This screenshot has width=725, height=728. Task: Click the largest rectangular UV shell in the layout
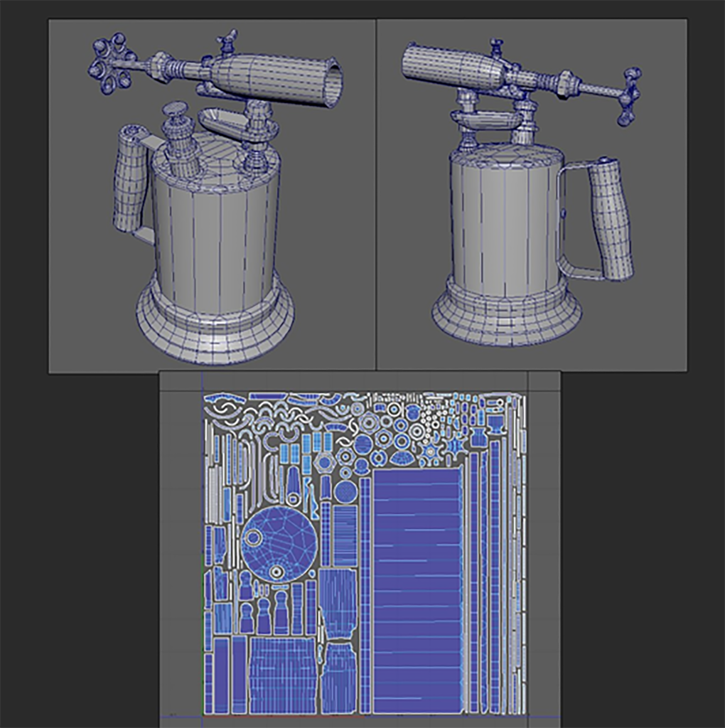417,591
